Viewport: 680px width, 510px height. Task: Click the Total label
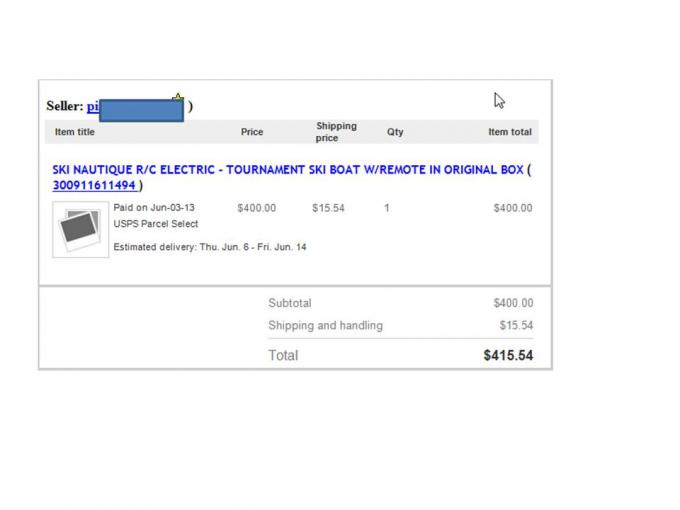click(x=283, y=355)
